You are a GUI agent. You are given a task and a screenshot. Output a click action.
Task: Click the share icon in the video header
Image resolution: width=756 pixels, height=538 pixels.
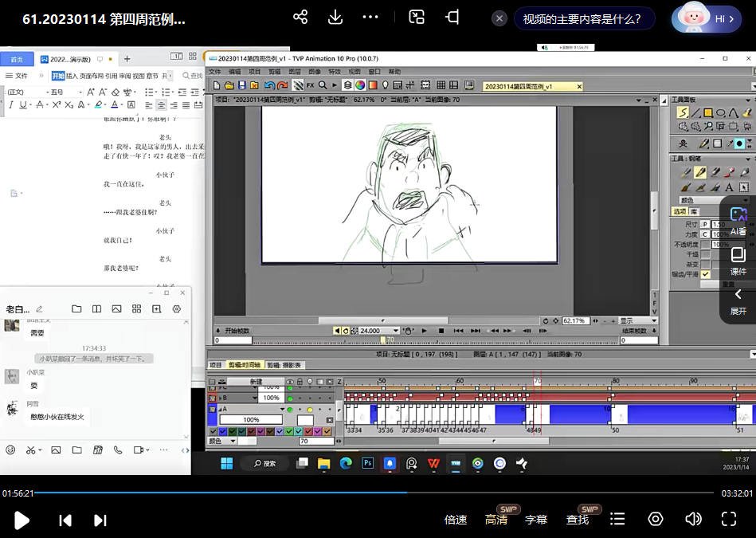click(x=300, y=18)
